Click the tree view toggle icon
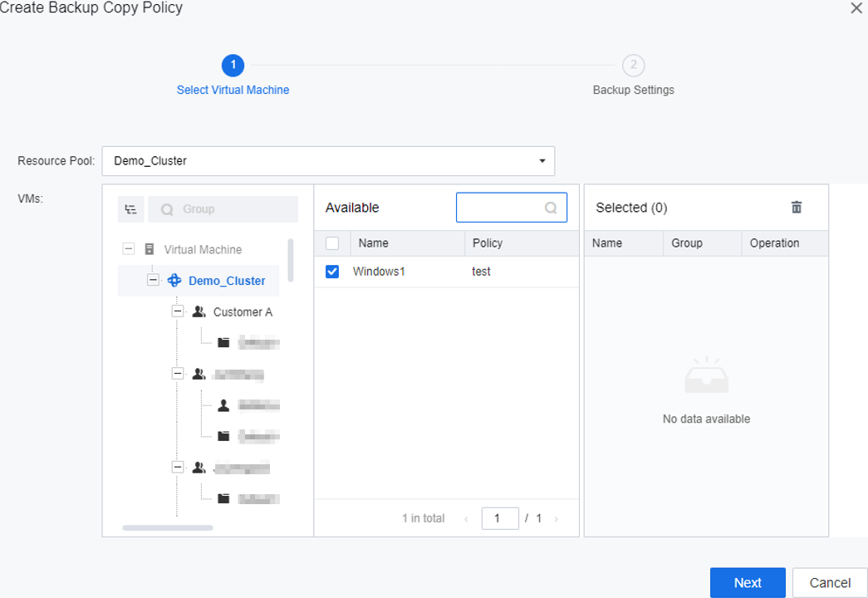The width and height of the screenshot is (868, 598). point(130,209)
